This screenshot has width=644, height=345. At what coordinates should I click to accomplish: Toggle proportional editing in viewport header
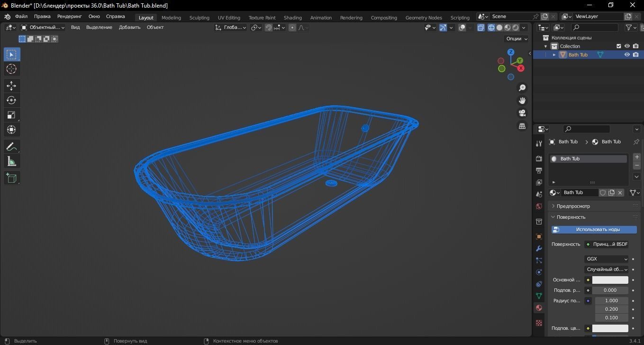[292, 28]
